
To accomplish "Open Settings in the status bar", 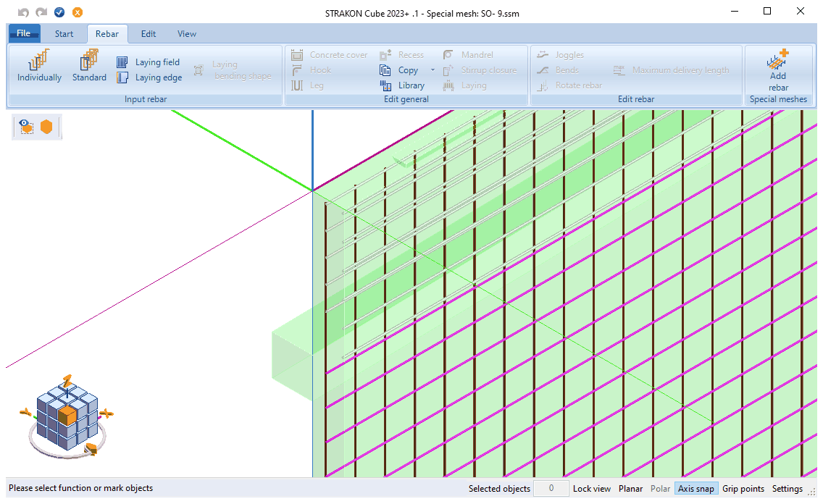I will (x=788, y=488).
